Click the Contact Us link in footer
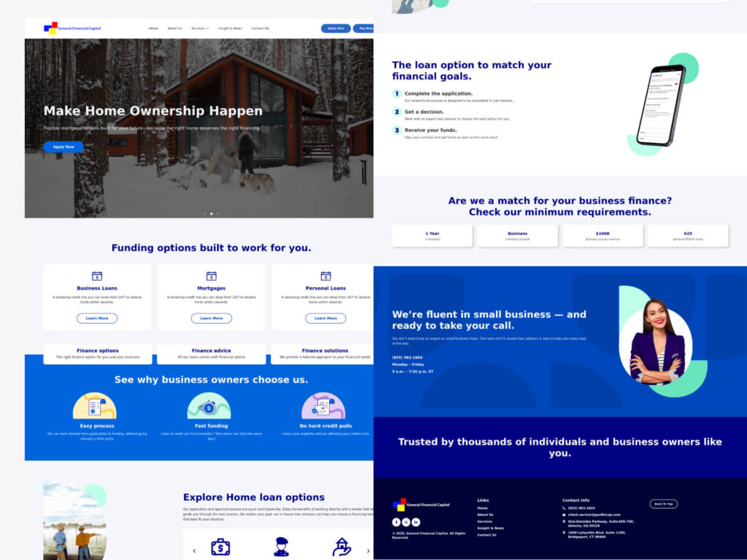The image size is (747, 560). pos(487,534)
